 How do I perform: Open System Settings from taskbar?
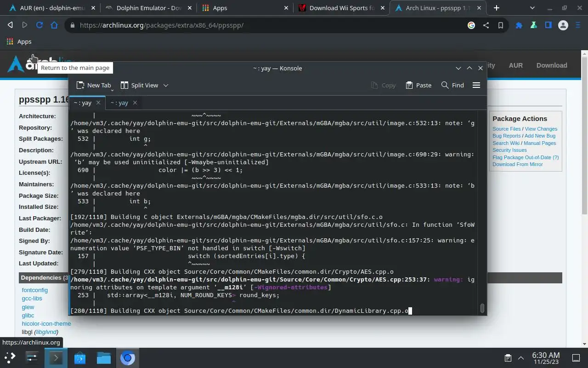(32, 357)
